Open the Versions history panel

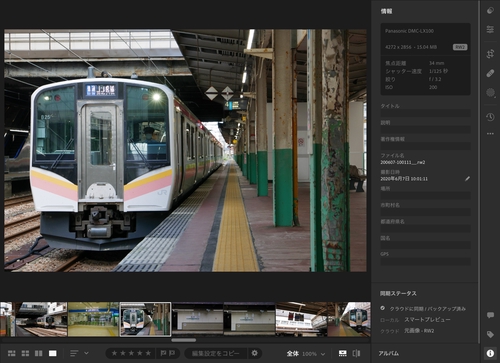[x=490, y=117]
